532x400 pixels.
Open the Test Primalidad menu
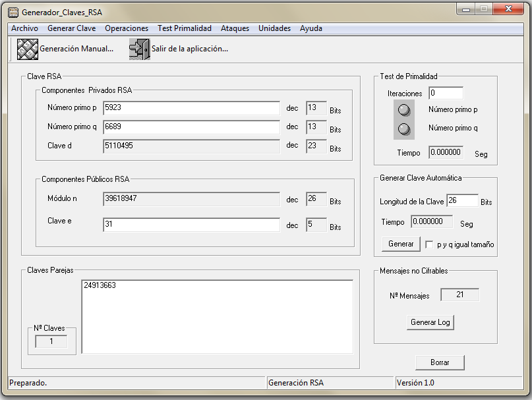click(185, 28)
